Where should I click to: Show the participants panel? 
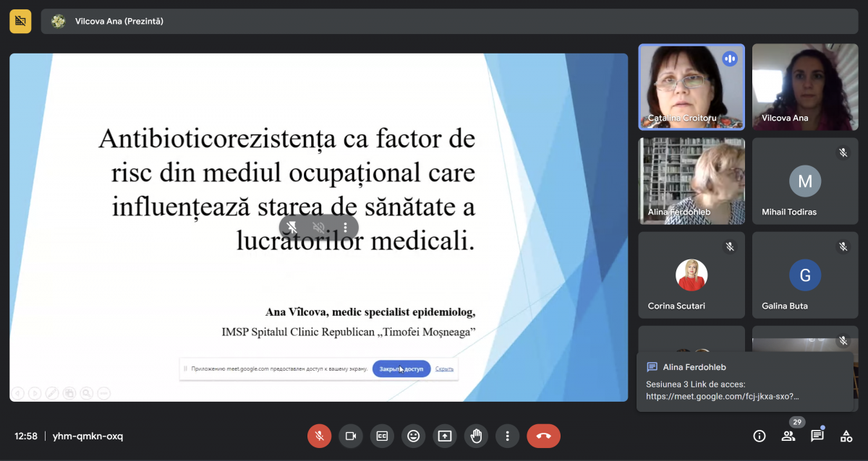point(788,436)
